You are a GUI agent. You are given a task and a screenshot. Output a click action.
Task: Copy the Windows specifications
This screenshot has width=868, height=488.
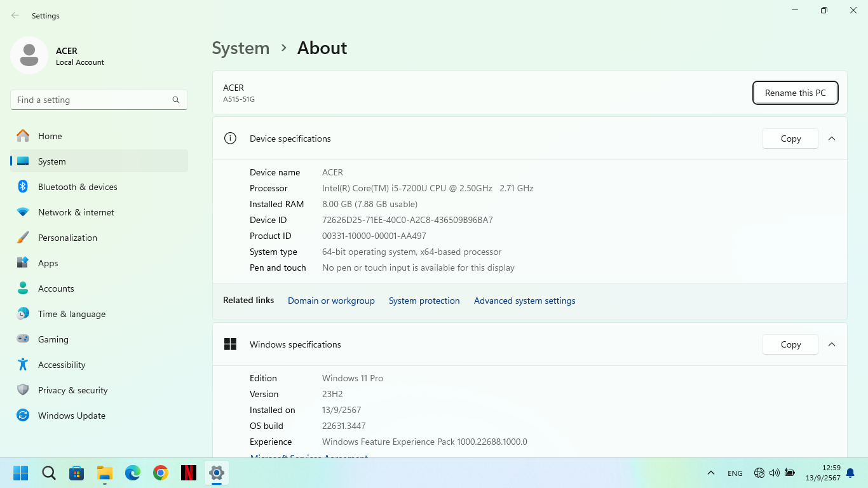coord(790,344)
